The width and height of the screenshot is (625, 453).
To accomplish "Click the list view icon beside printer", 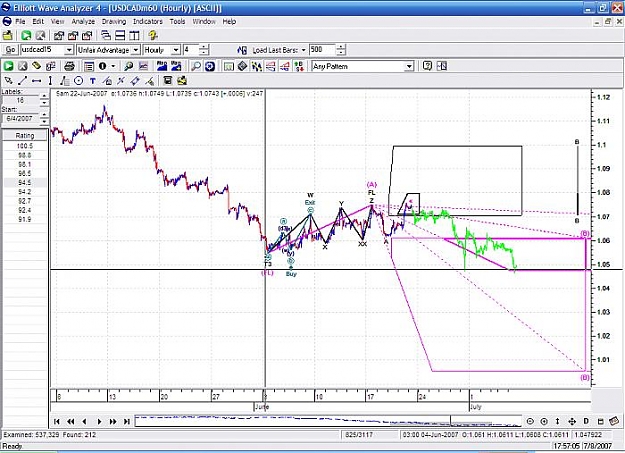I will pyautogui.click(x=89, y=66).
